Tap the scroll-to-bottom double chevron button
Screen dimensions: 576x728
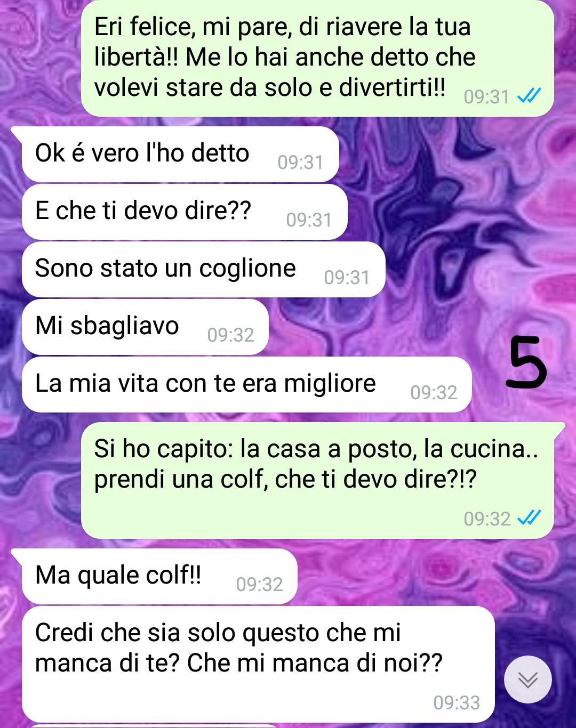[527, 680]
